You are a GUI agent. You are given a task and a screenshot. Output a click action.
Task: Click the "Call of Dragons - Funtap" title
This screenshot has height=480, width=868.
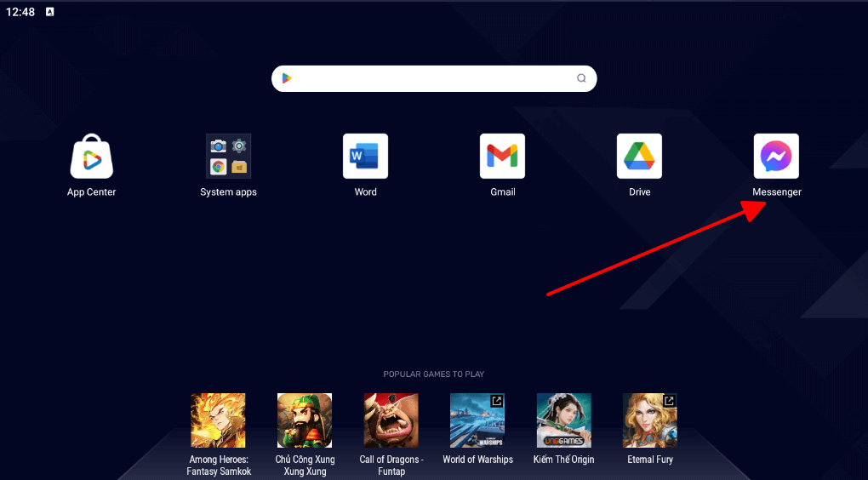391,466
